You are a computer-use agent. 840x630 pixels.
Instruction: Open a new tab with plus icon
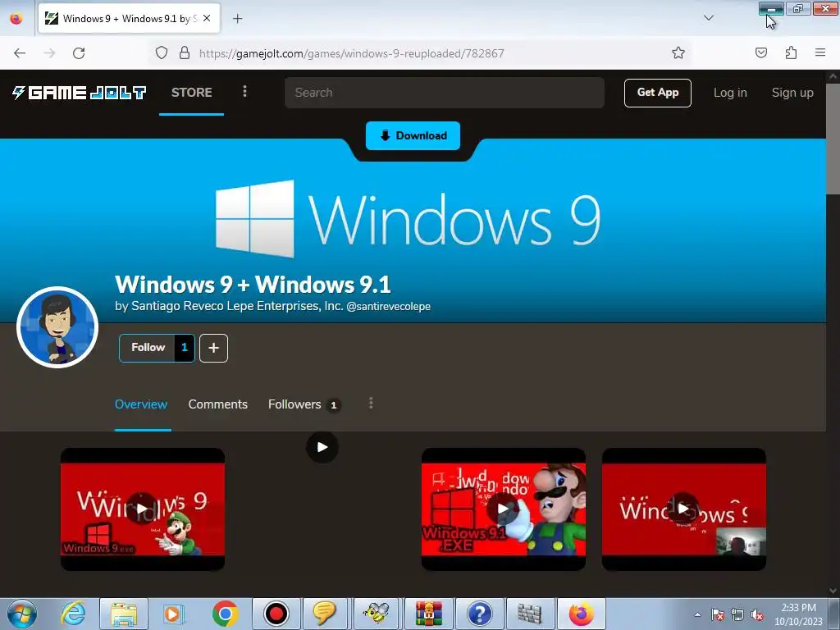(237, 19)
